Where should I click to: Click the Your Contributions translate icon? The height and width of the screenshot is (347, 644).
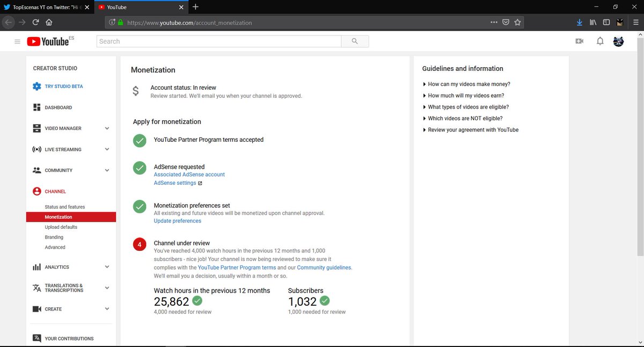click(36, 338)
